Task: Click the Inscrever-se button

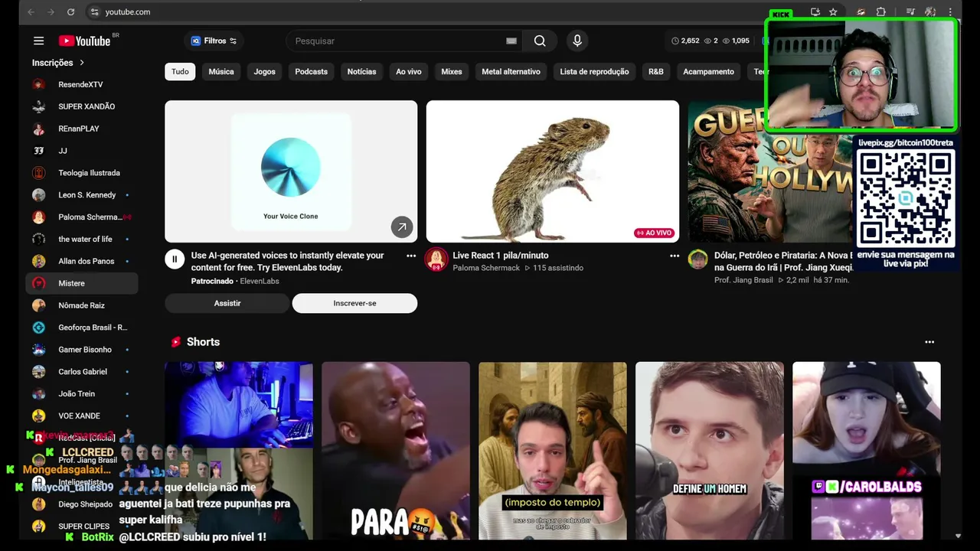Action: (354, 303)
